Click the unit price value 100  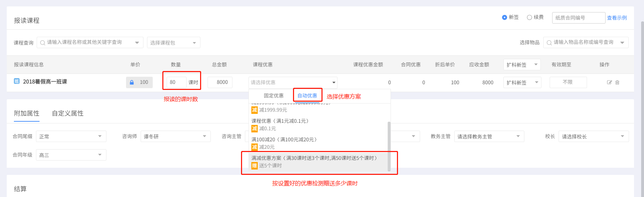(x=144, y=82)
